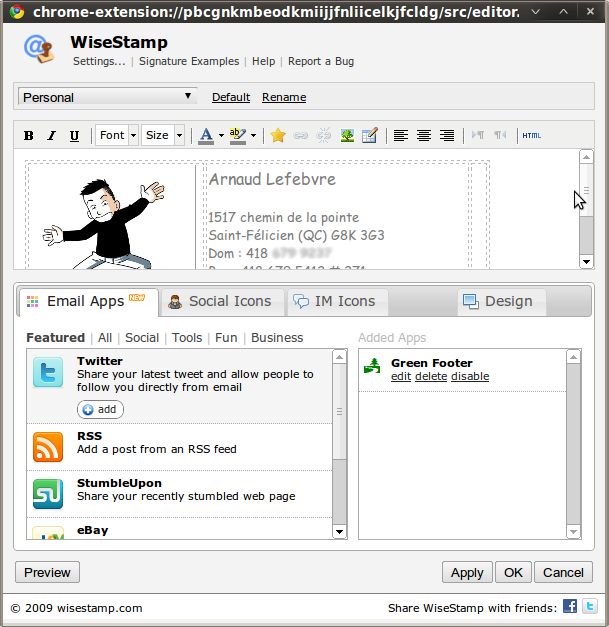Click address line 1517 chemin de la pointe
609x627 pixels.
click(284, 218)
